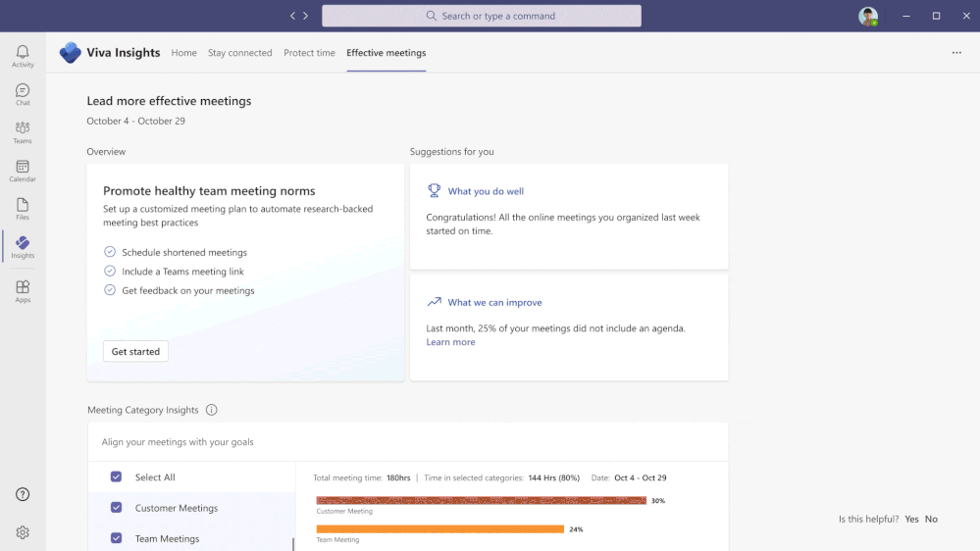Click the trophy icon beside What you do well
Screen dimensions: 980x551
point(434,190)
